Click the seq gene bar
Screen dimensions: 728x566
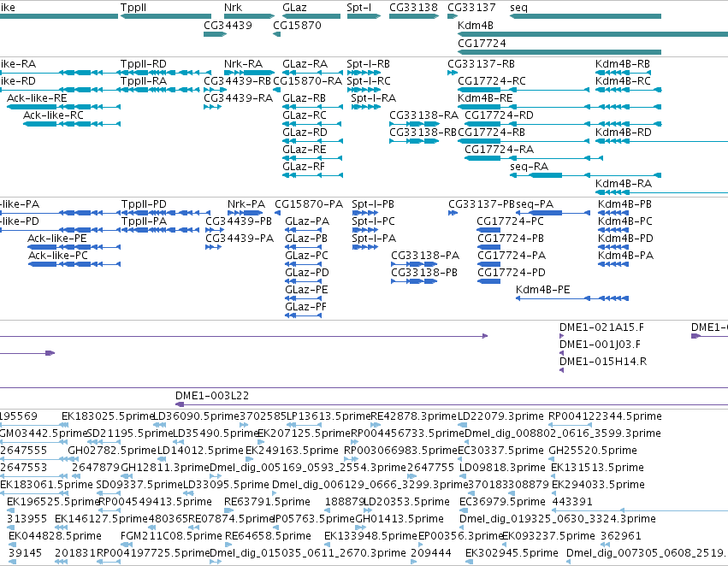point(585,16)
